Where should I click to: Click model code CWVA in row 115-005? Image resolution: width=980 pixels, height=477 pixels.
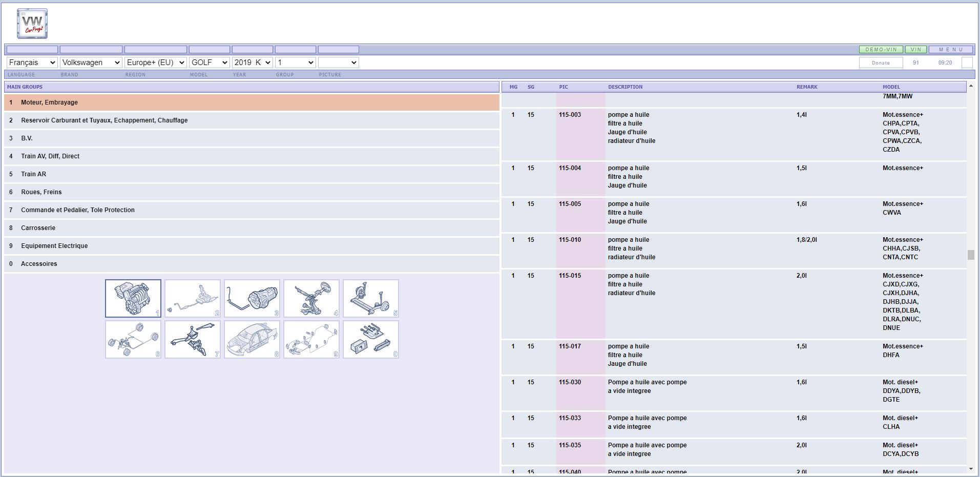[892, 213]
